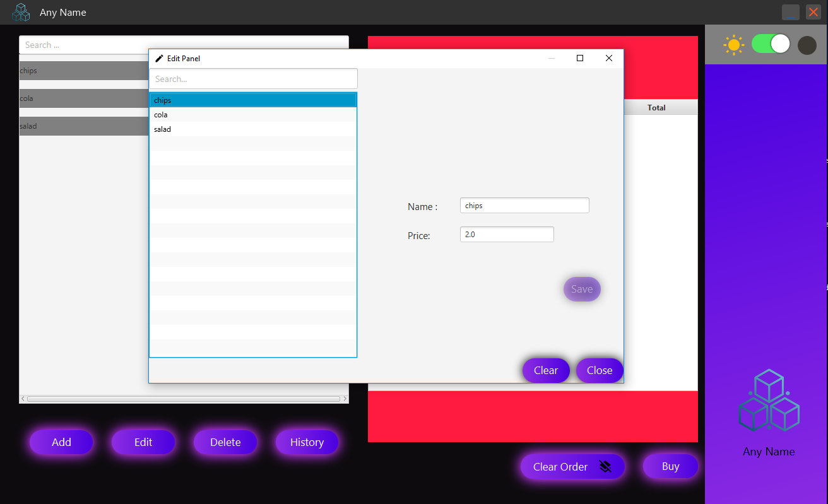Screen dimensions: 828x504
Task: Click the Name text field showing chips
Action: point(524,205)
